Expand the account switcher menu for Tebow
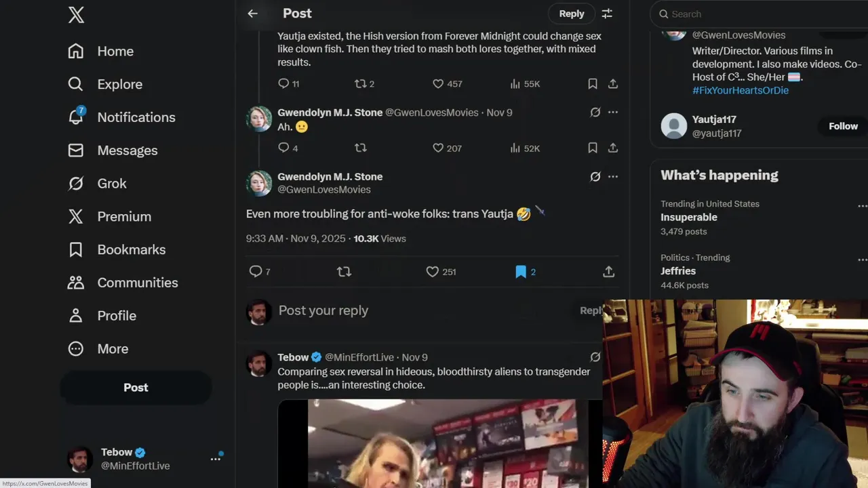The image size is (868, 488). (216, 459)
